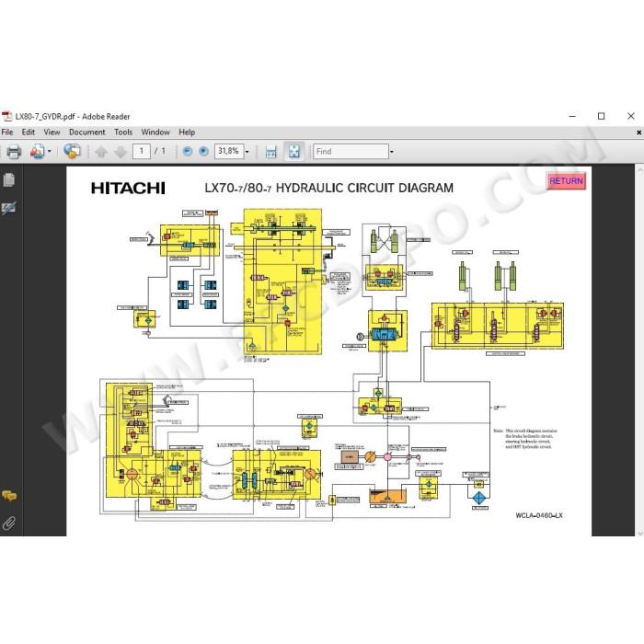
Task: Toggle the fit one full page view
Action: [294, 151]
